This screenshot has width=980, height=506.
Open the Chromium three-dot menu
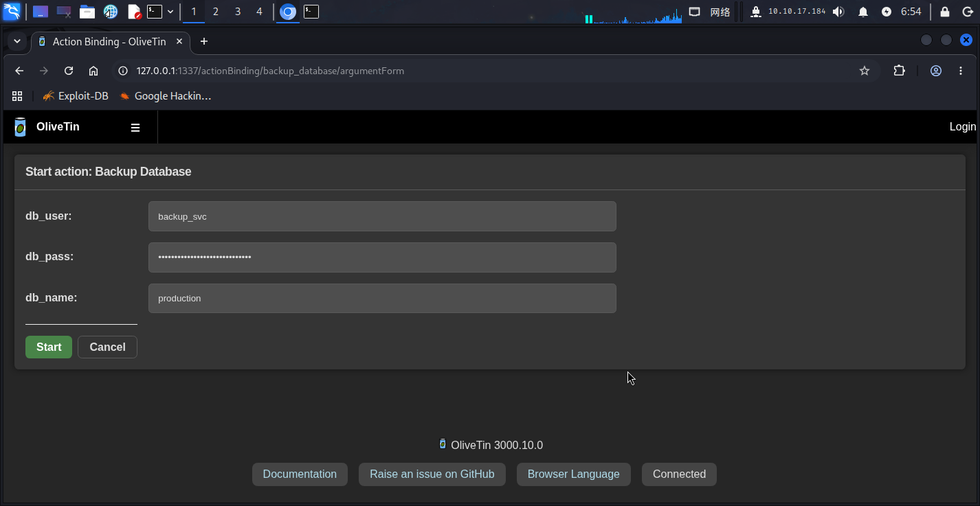[x=961, y=71]
